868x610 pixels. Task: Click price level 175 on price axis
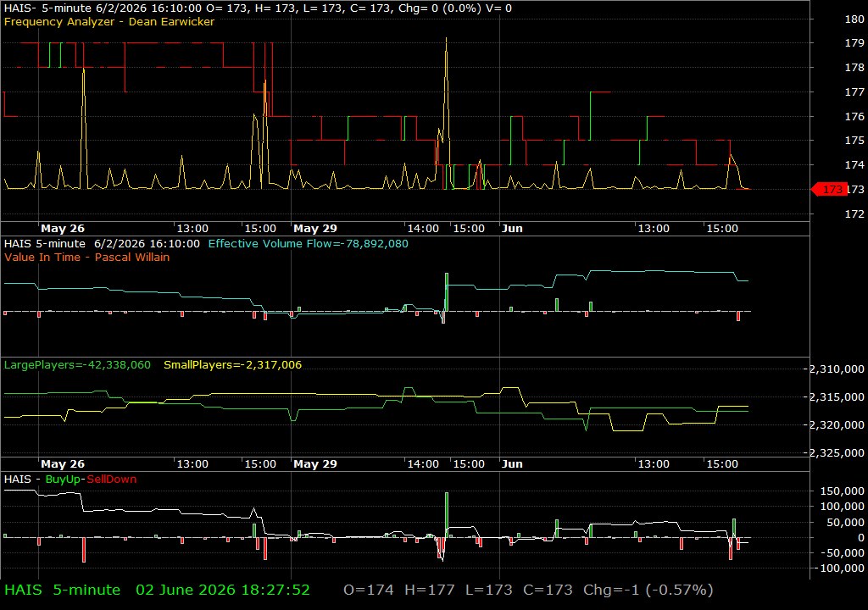(854, 140)
